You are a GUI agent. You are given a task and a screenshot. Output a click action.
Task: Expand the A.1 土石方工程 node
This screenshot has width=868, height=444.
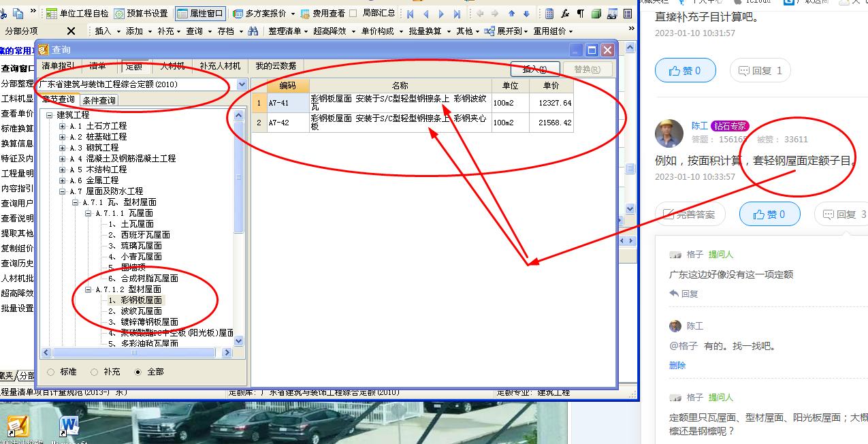pos(63,126)
